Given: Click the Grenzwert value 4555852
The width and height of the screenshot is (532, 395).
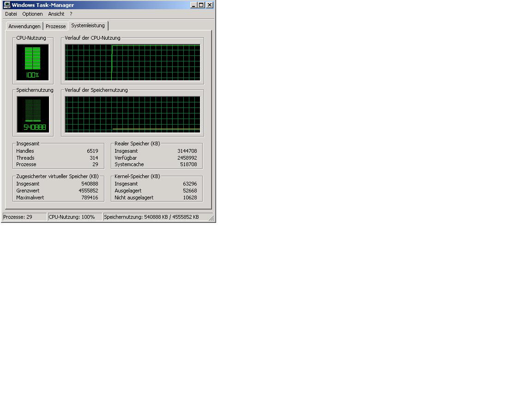Looking at the screenshot, I should coord(88,191).
